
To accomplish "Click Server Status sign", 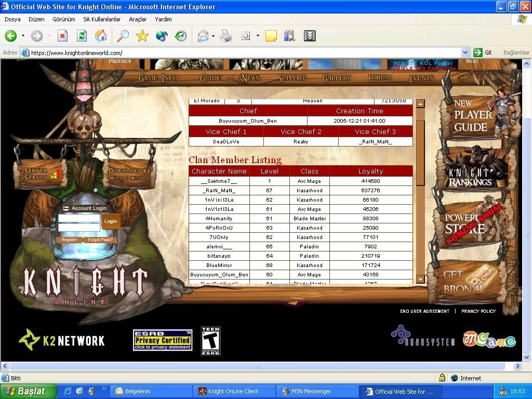I will (x=40, y=174).
